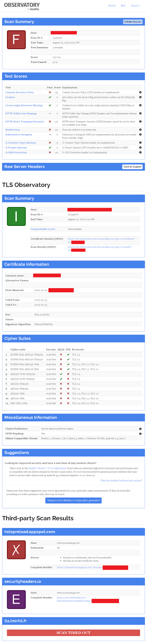Click Teleport me to Mozilla's configuration generator
Image resolution: width=147 pixels, height=644 pixels.
coord(73,500)
